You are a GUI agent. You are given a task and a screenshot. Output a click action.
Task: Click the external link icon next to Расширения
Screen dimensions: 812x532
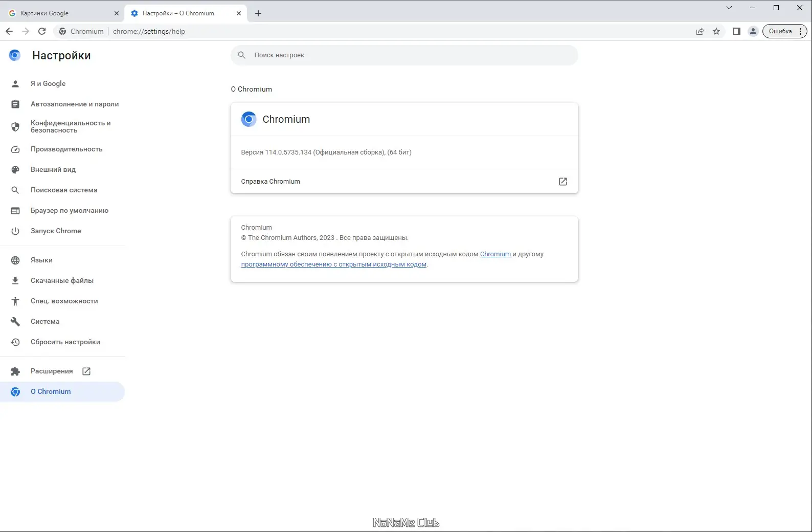(x=86, y=371)
